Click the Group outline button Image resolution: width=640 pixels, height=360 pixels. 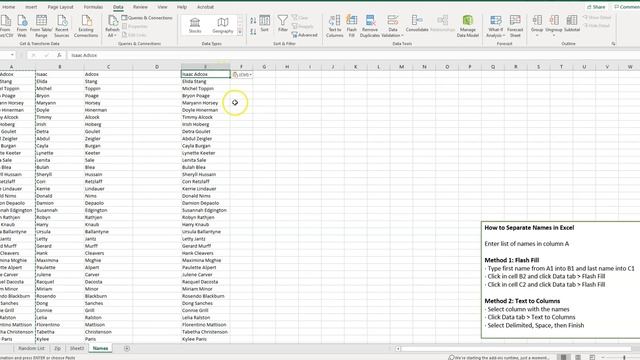pyautogui.click(x=537, y=25)
